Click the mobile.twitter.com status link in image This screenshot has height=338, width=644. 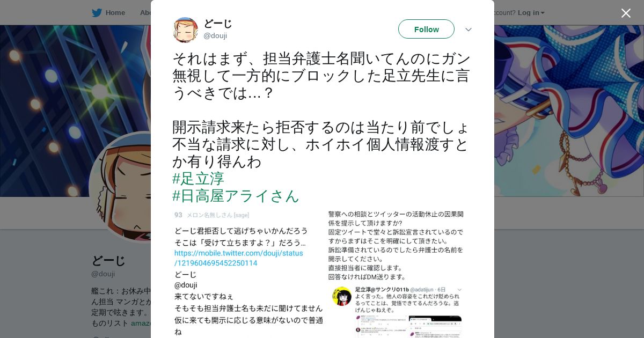238,258
